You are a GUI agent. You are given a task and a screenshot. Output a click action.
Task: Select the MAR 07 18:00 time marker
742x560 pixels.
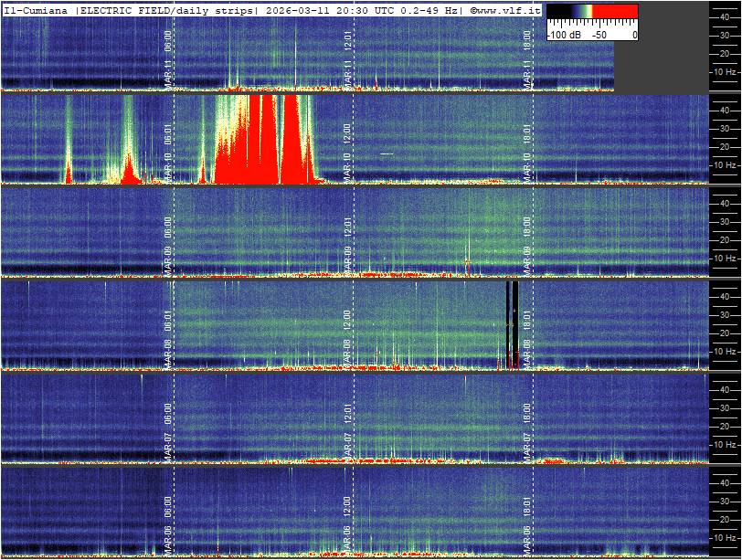527,424
